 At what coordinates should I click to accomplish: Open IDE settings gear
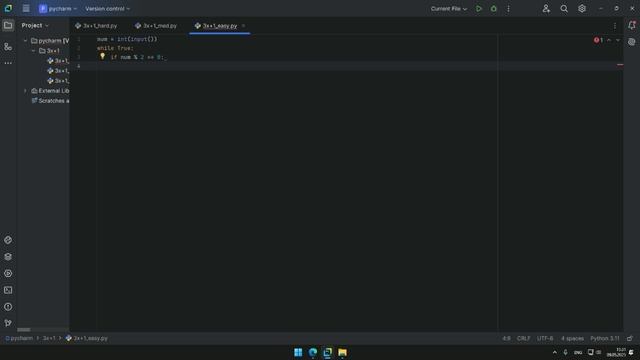(x=582, y=9)
